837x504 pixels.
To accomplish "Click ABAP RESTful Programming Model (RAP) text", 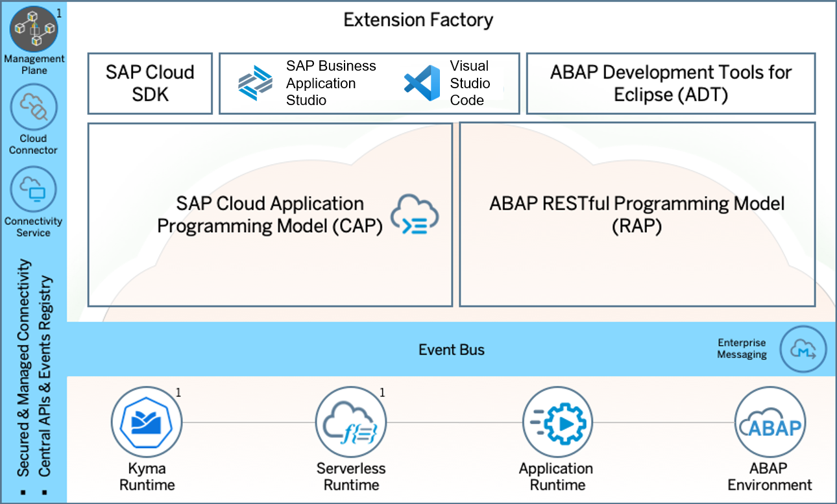I will coord(637,215).
